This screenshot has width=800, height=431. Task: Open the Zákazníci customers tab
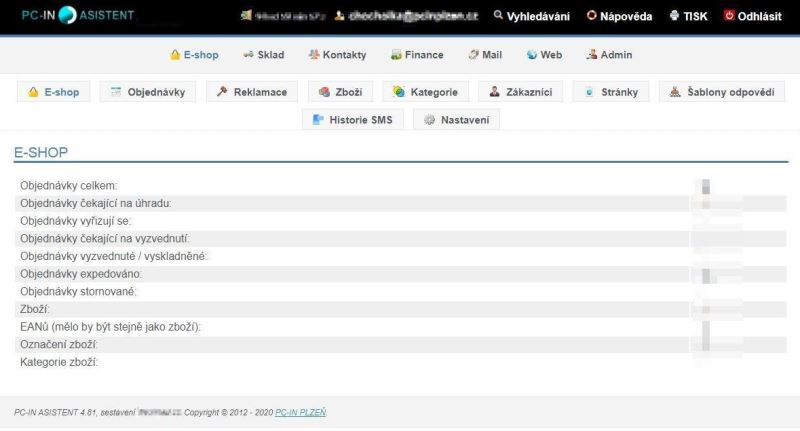point(519,92)
